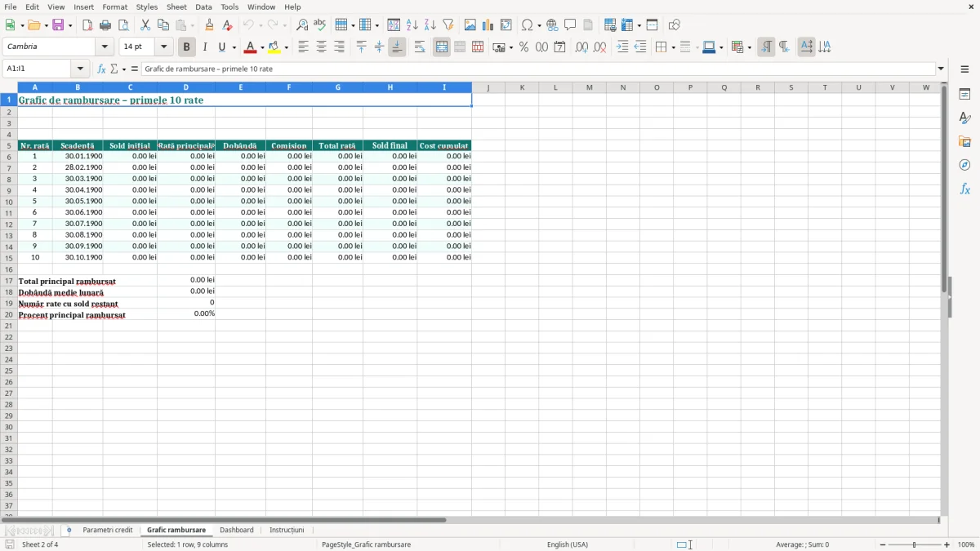Open Draw Functions shapes icon
This screenshot has height=551, width=980.
[675, 25]
